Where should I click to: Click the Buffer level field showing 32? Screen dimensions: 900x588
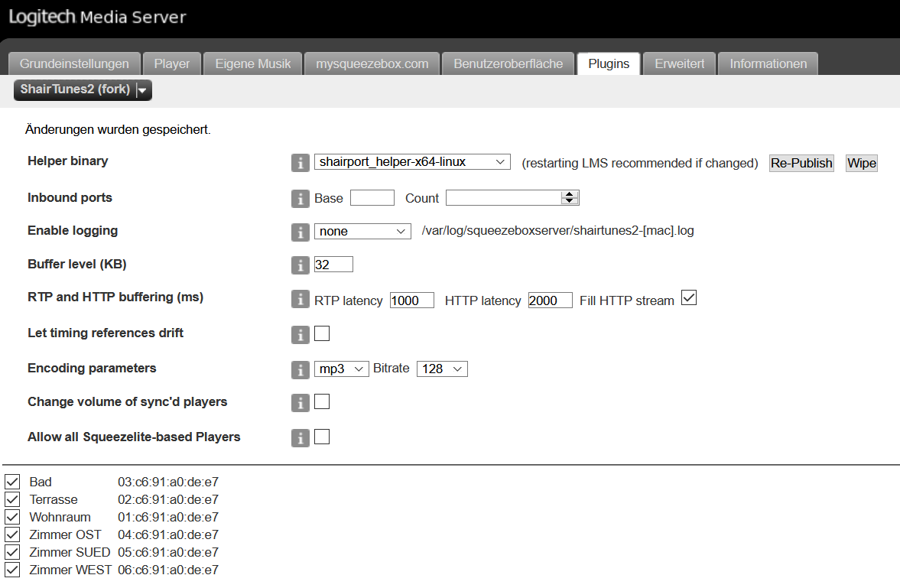tap(333, 264)
